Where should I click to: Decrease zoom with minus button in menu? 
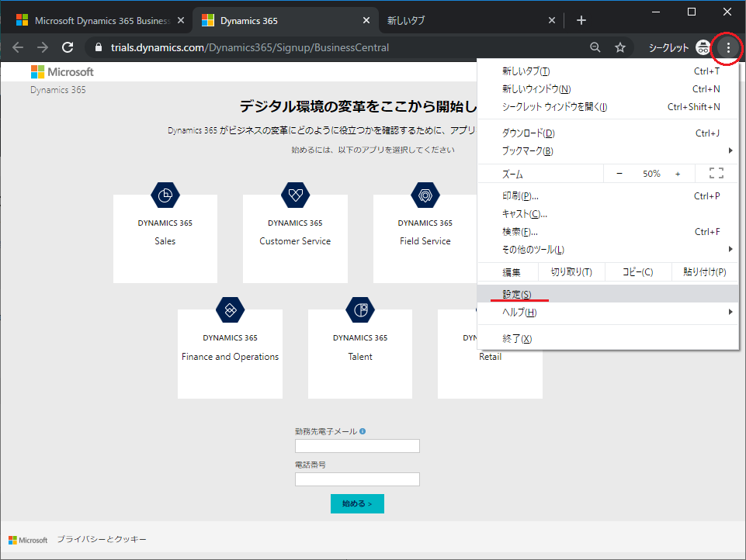pos(619,174)
